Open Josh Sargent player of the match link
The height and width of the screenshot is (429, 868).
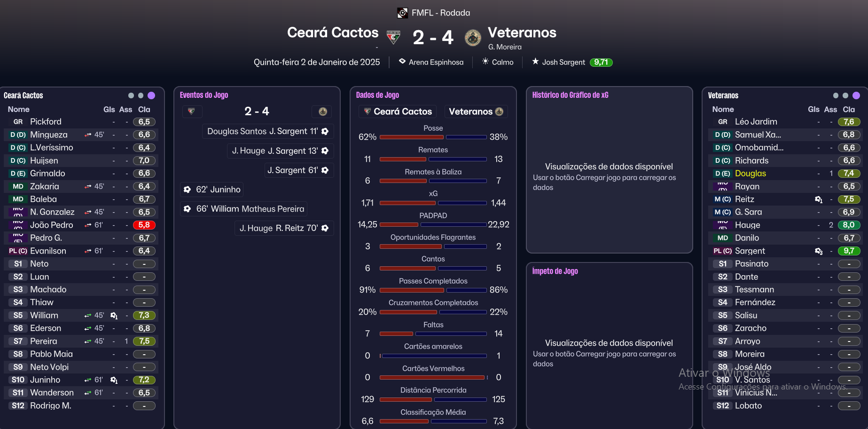pos(563,62)
